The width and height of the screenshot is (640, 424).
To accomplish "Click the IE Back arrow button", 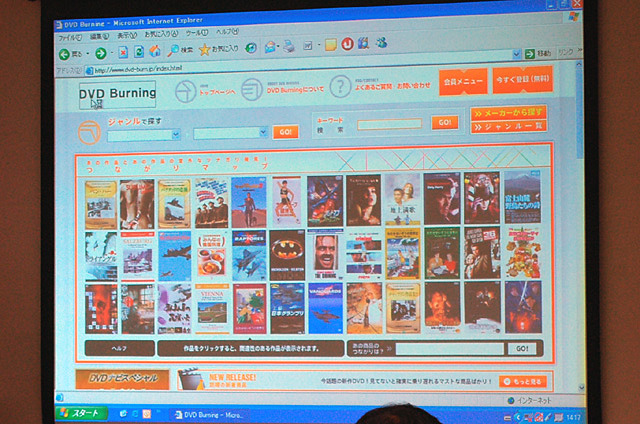I will (x=64, y=54).
